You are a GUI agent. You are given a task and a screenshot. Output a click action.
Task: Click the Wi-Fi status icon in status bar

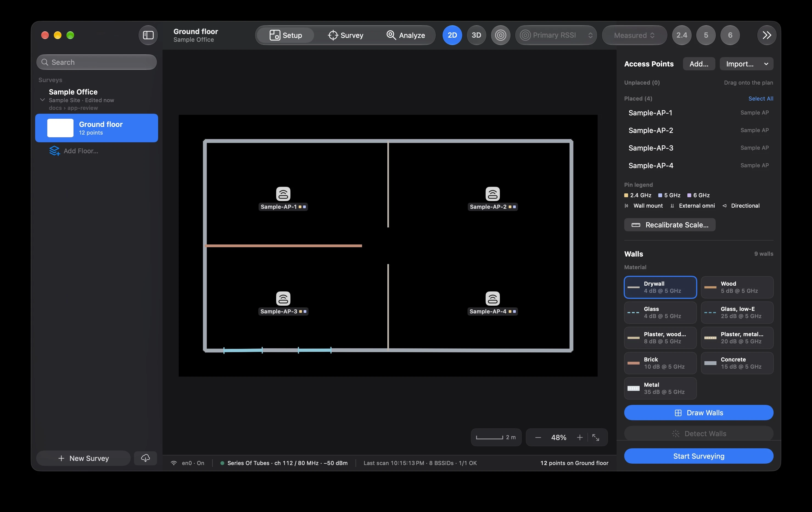(174, 463)
